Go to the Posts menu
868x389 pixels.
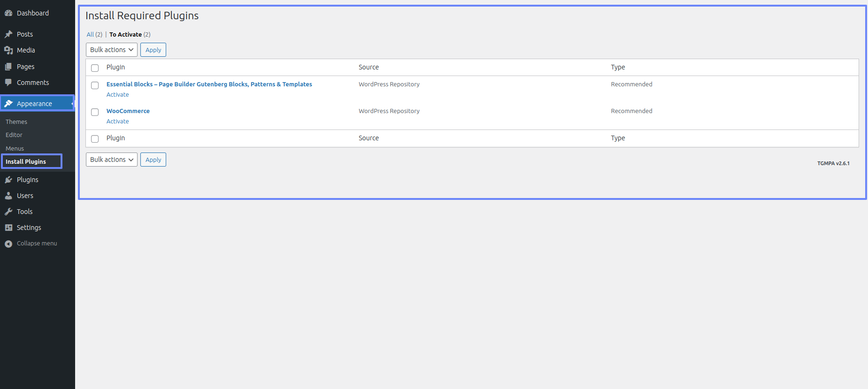25,34
